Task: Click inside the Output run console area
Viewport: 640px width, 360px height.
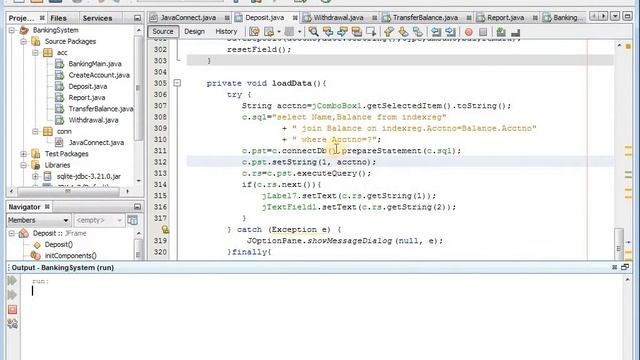Action: pos(322,318)
